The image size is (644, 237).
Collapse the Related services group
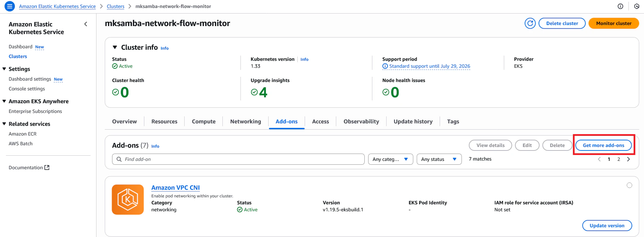tap(4, 124)
